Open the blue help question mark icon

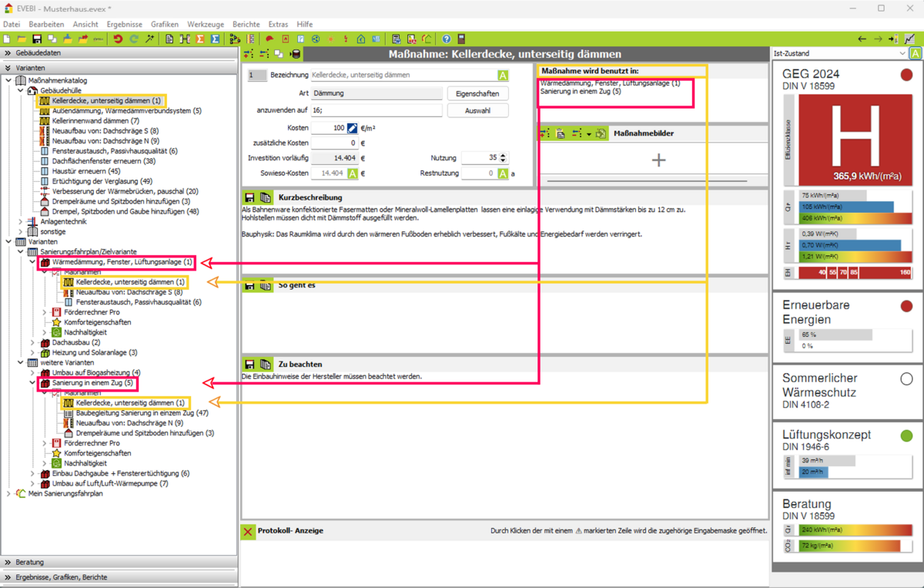click(446, 39)
